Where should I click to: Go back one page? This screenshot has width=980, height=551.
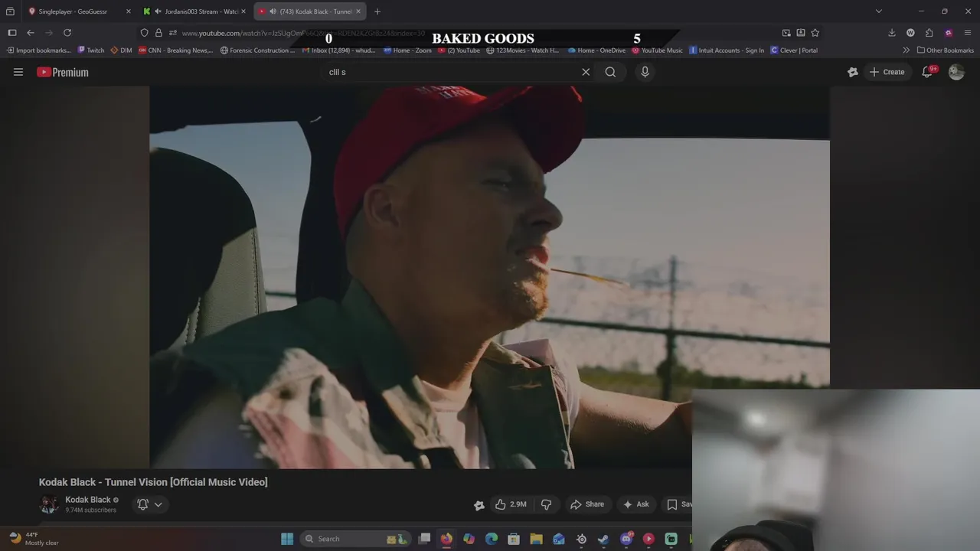31,33
